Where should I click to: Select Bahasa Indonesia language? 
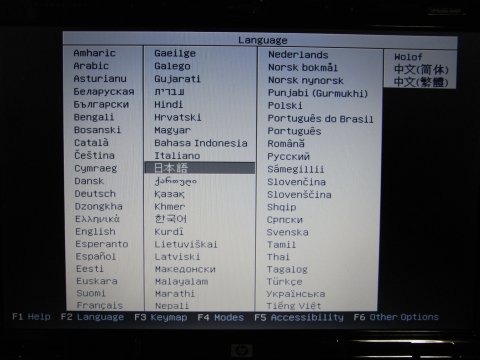click(201, 143)
